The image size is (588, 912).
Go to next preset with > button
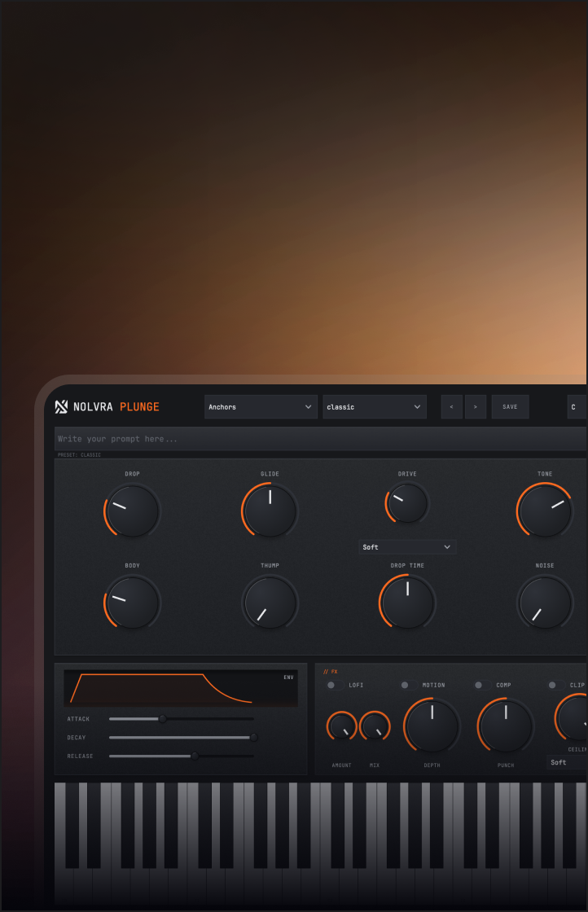pos(475,406)
